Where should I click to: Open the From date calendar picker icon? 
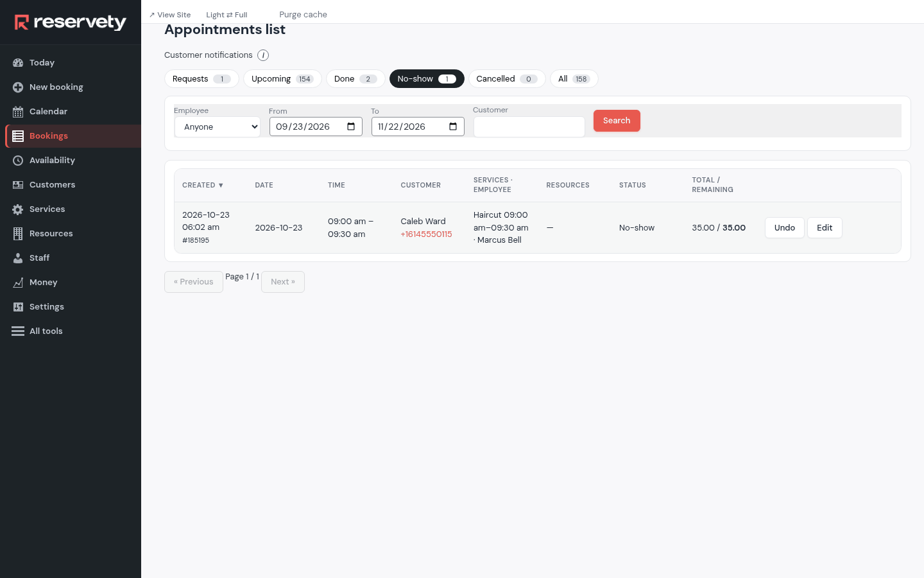point(351,127)
